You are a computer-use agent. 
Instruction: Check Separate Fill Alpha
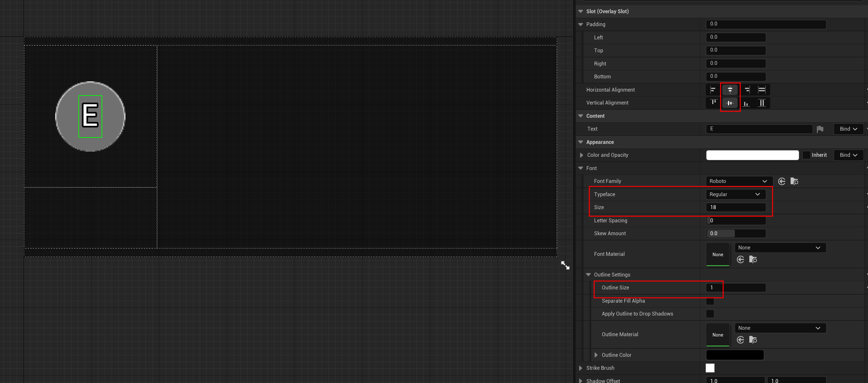(x=710, y=301)
